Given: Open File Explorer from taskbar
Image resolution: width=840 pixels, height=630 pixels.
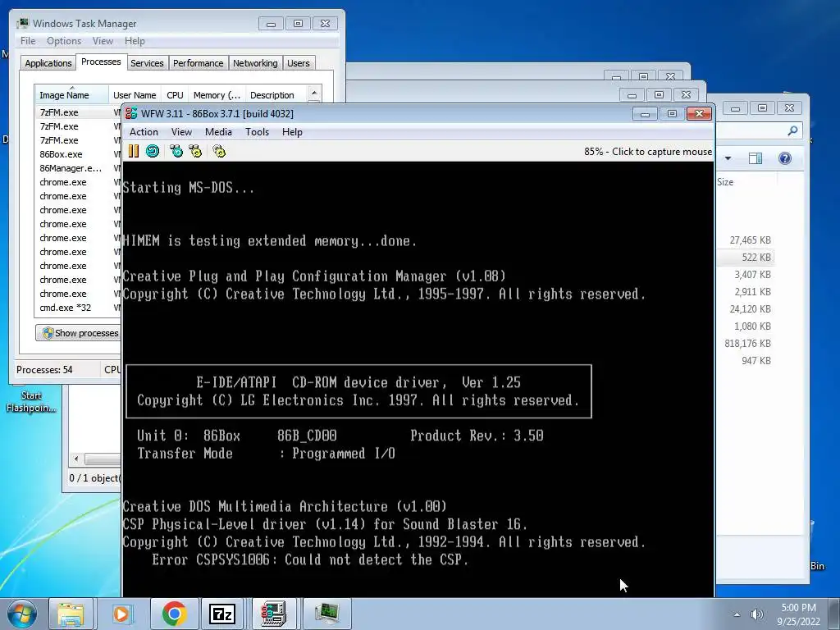Looking at the screenshot, I should [x=71, y=614].
